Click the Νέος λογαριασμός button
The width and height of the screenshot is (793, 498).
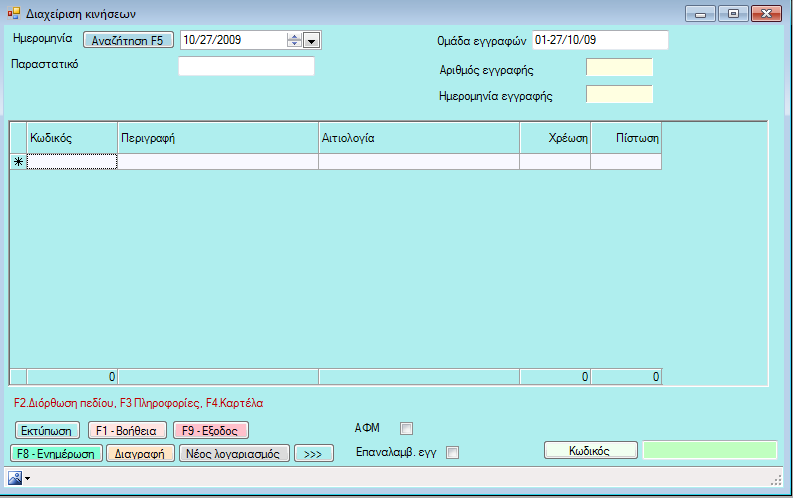234,454
